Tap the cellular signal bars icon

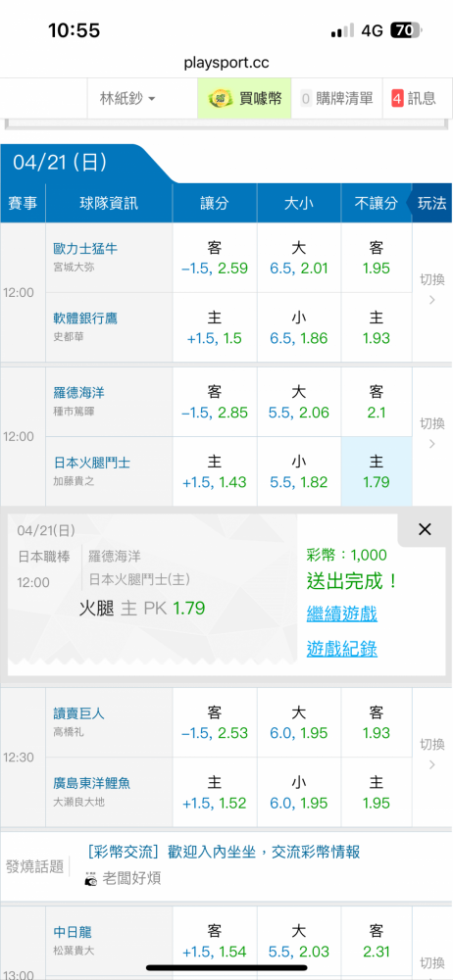(x=342, y=30)
